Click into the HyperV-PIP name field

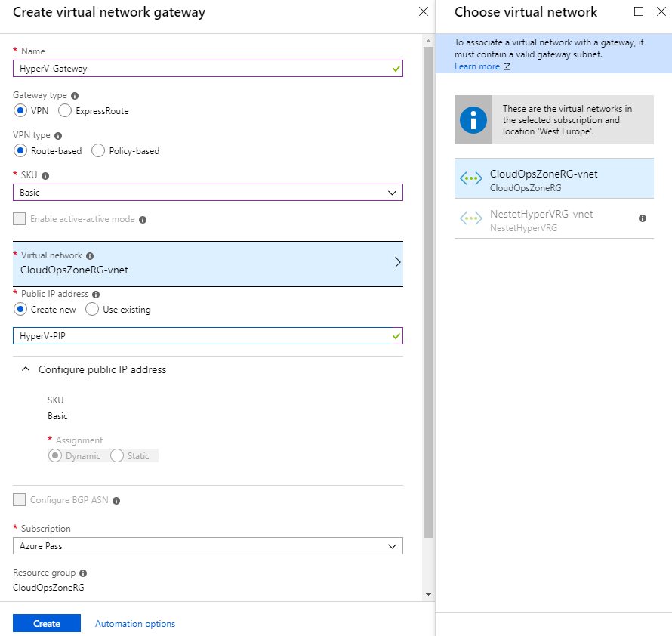coord(208,336)
